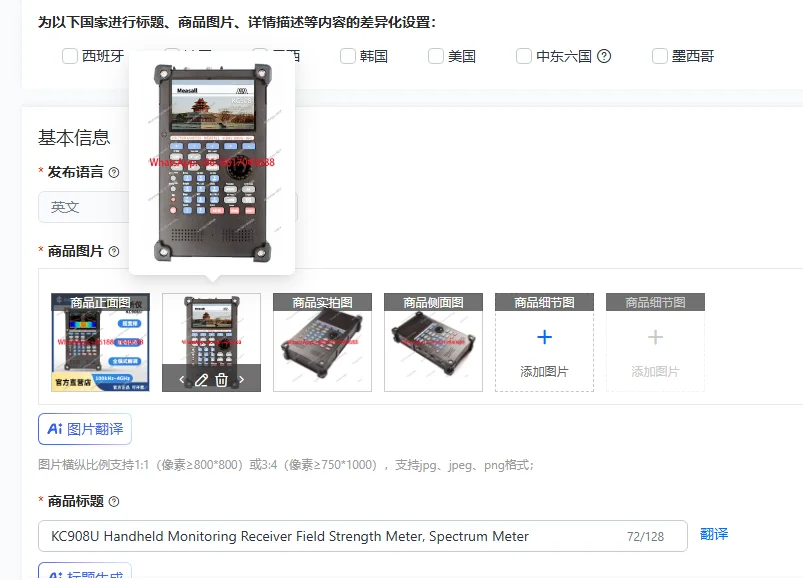
Task: Click the AI 图片翻译 button
Action: [85, 429]
